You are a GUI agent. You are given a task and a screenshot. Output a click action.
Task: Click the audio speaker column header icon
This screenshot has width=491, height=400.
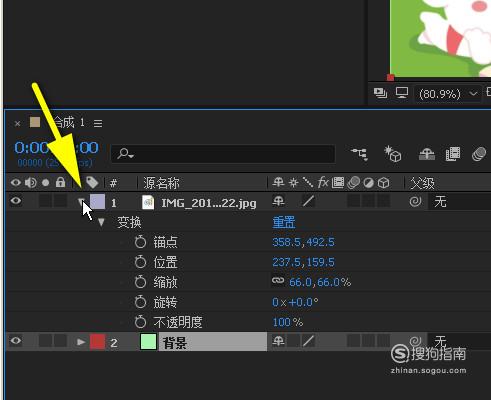(x=31, y=183)
